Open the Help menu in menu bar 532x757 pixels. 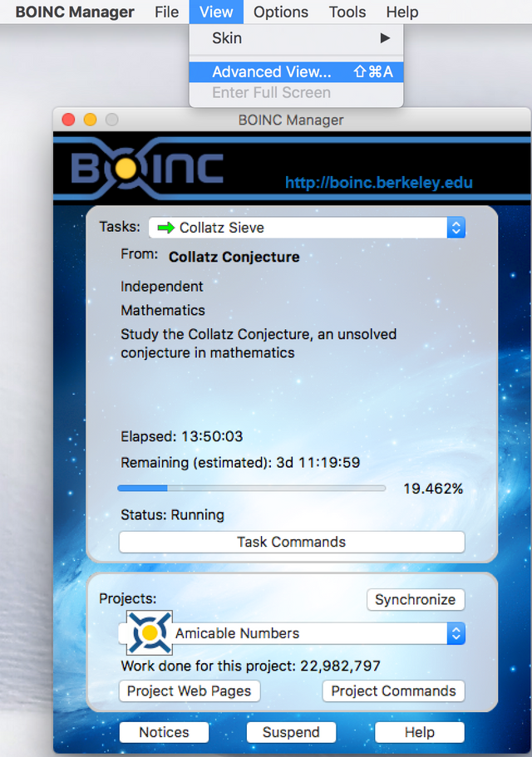402,12
